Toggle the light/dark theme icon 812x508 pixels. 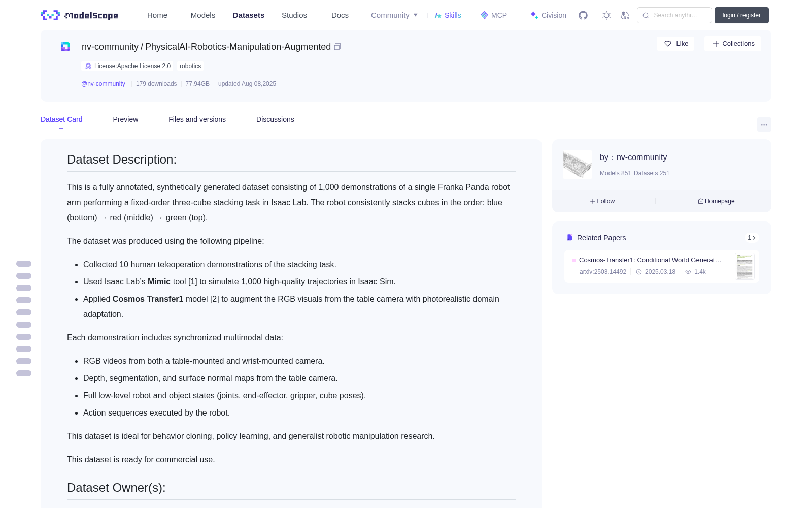click(606, 15)
